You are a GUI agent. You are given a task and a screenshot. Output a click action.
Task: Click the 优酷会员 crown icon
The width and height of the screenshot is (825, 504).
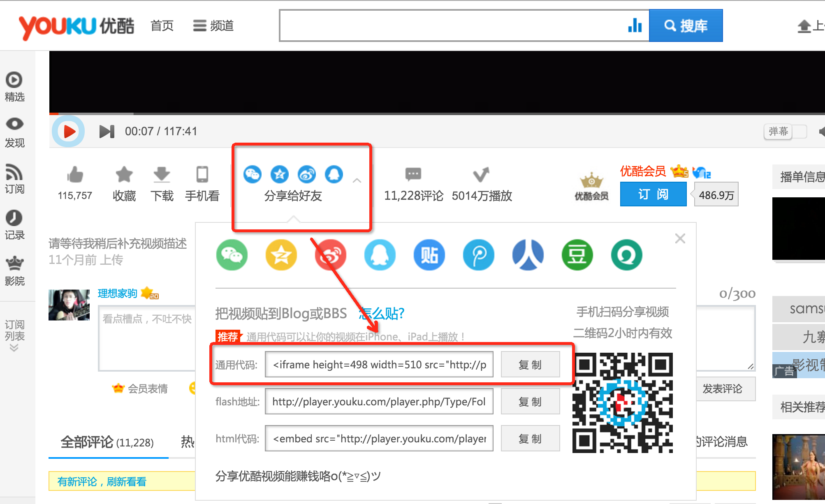(591, 186)
